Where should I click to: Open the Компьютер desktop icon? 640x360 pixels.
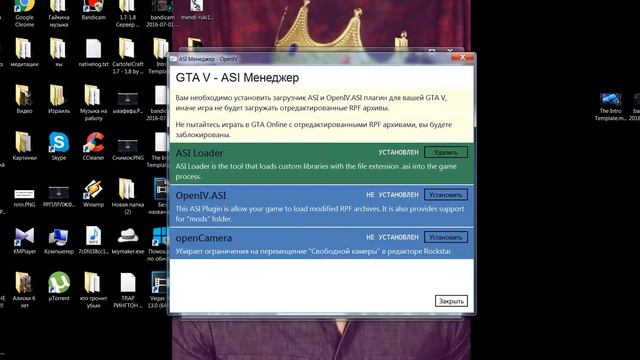[x=59, y=241]
